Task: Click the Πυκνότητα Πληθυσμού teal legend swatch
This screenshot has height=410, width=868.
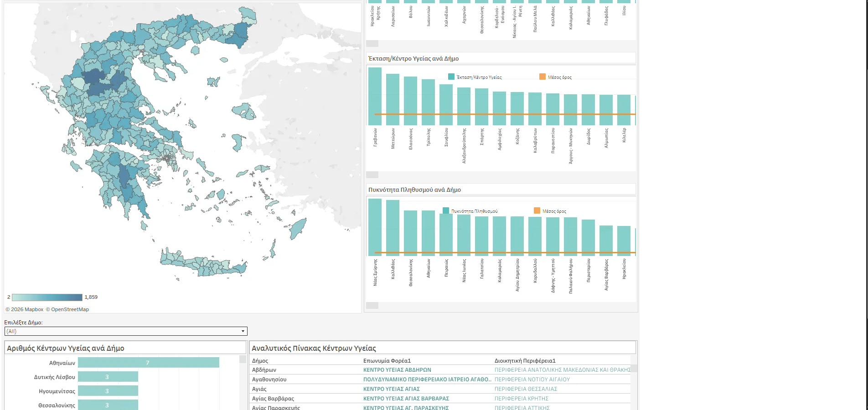Action: coord(446,210)
